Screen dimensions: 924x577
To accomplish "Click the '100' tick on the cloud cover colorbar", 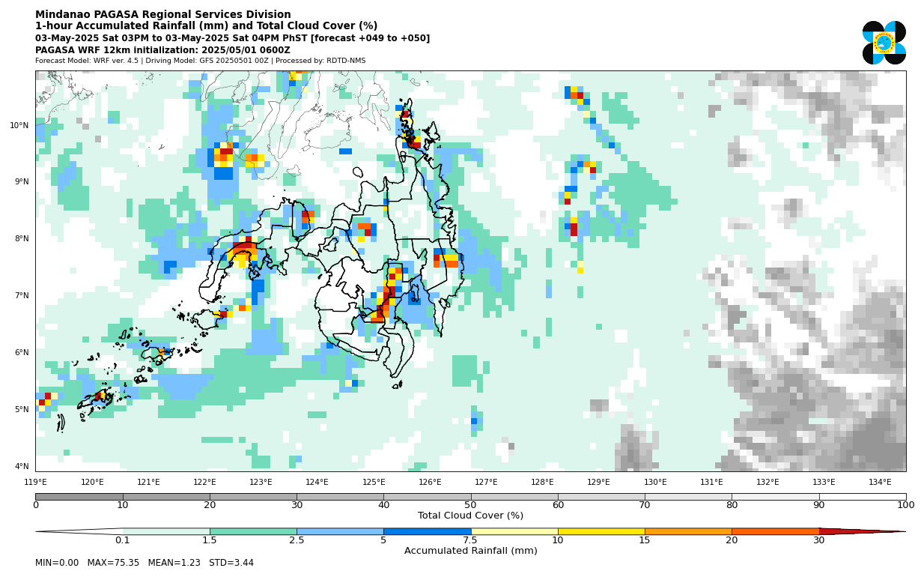I will pyautogui.click(x=905, y=505).
